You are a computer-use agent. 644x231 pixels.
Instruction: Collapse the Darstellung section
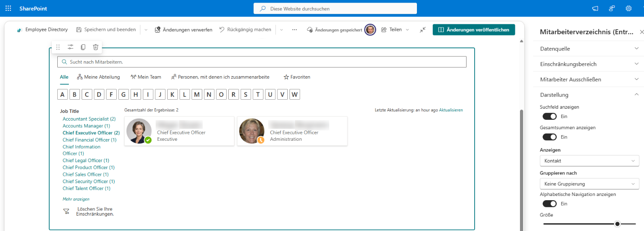[x=588, y=95]
